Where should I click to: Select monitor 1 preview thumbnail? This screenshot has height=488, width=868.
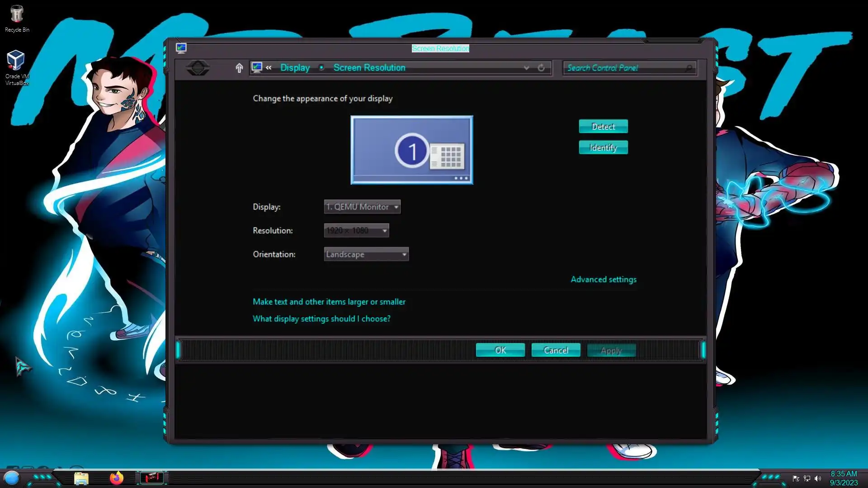(x=411, y=150)
